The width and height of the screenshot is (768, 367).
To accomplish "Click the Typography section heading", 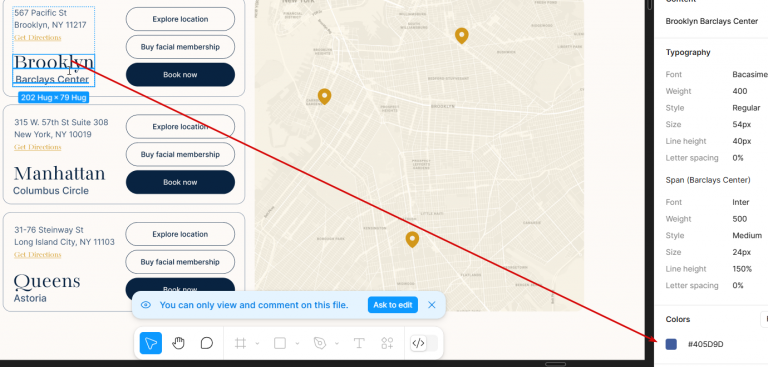I will point(688,52).
